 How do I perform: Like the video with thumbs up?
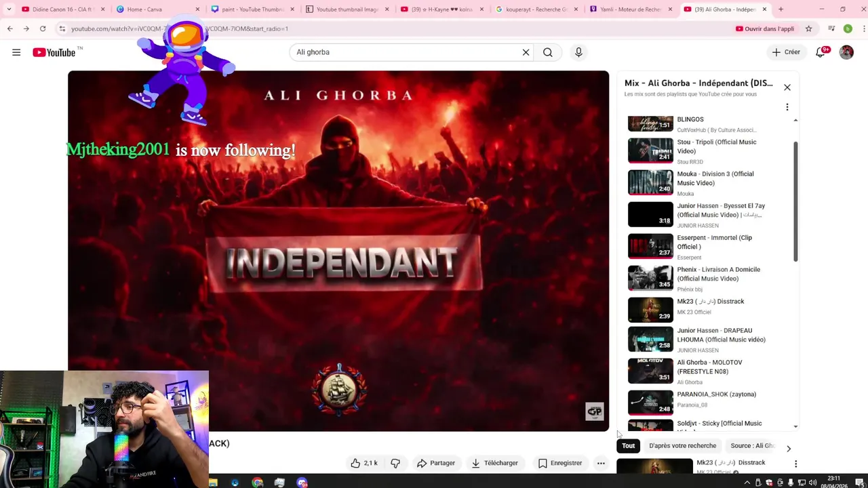(364, 463)
